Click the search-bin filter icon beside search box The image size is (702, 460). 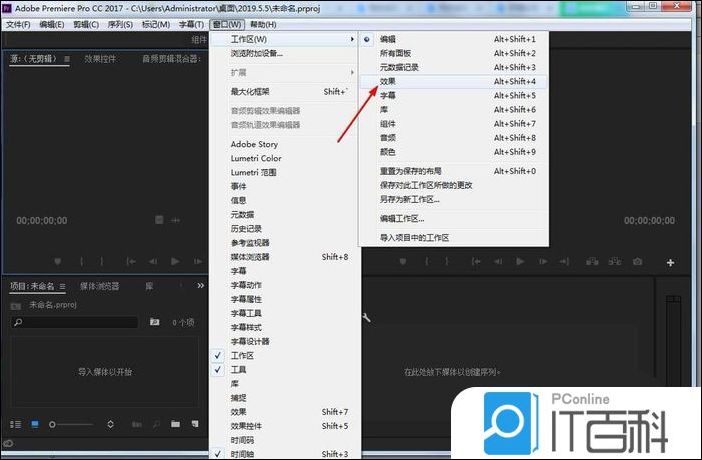154,323
